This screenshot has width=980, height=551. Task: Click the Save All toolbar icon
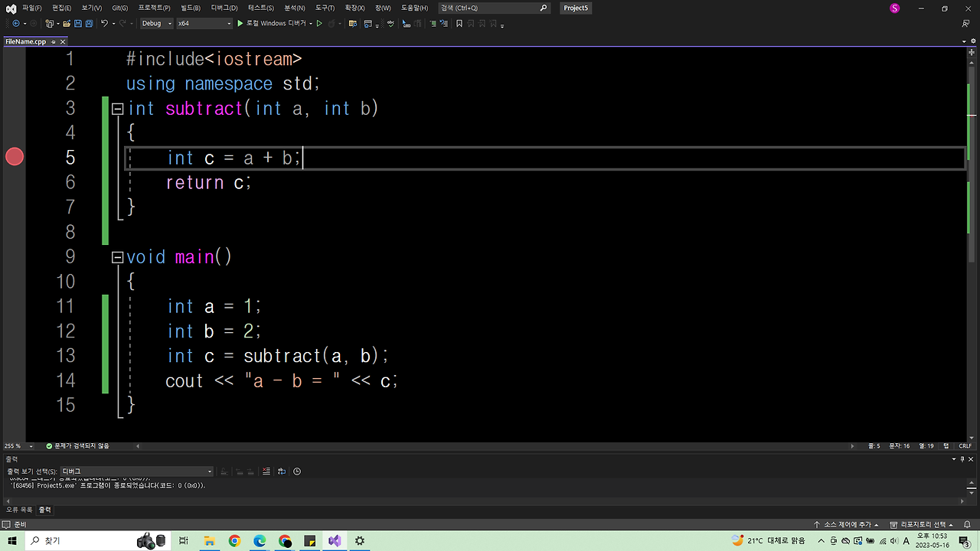pyautogui.click(x=89, y=24)
